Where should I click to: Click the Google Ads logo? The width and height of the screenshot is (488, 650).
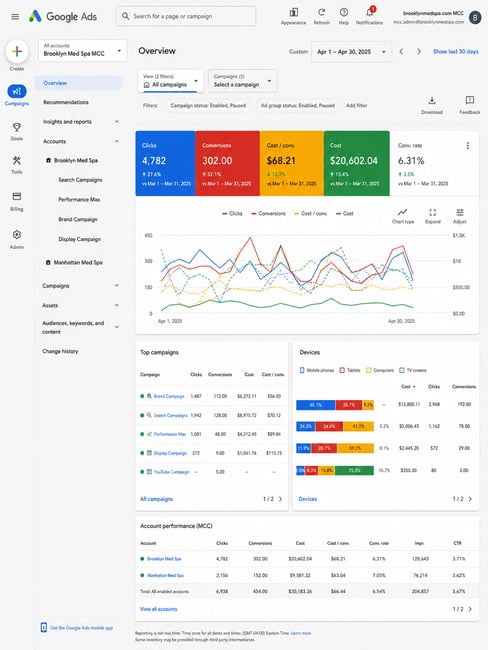point(63,17)
